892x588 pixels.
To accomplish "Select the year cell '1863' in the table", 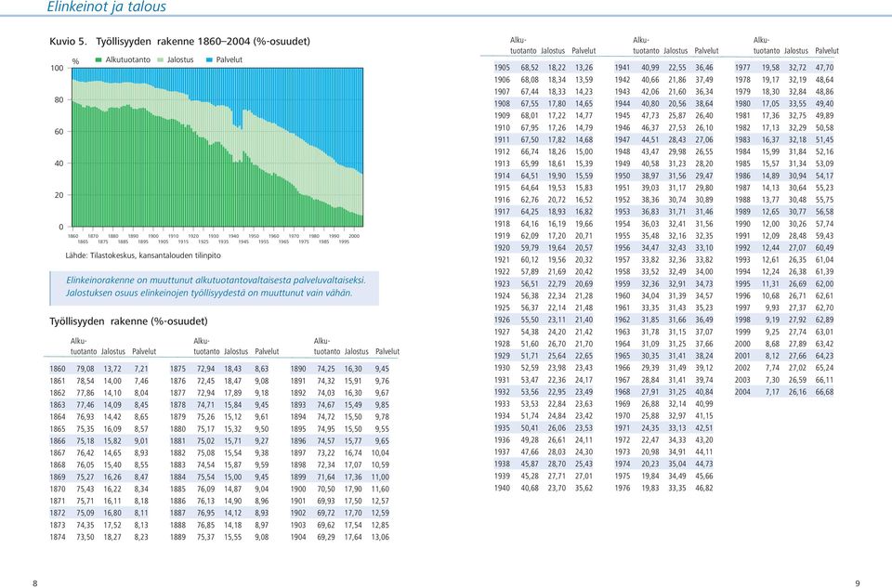I will coord(58,405).
